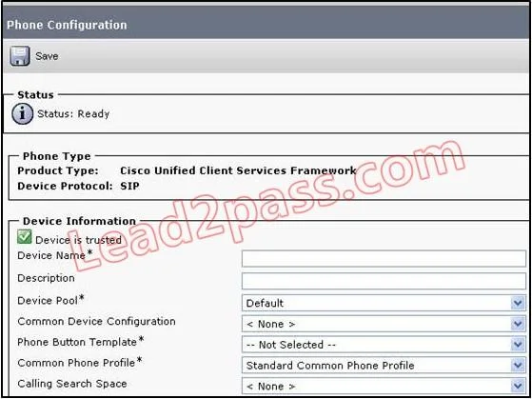Click the 'Calling Search Space' label
The width and height of the screenshot is (532, 399).
click(x=72, y=384)
